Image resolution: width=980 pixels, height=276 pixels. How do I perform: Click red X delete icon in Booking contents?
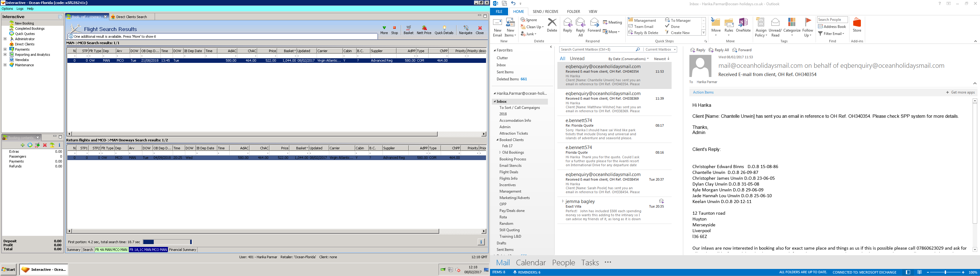[45, 145]
